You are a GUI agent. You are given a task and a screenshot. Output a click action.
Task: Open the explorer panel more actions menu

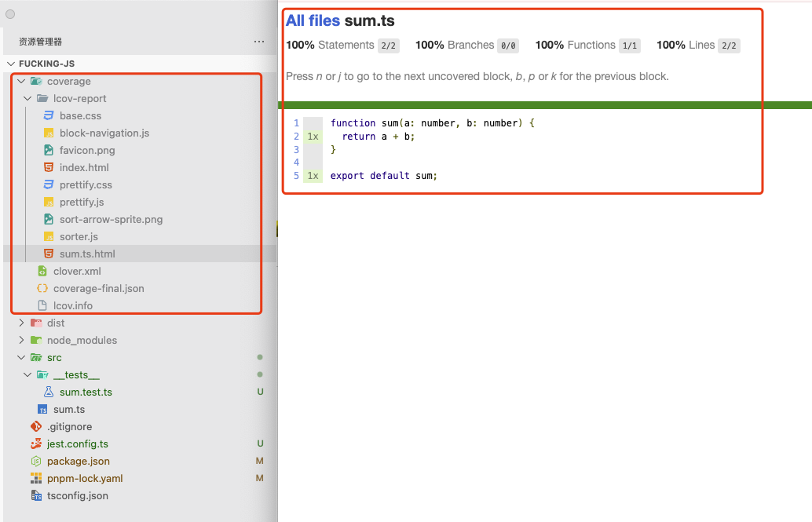pos(259,42)
